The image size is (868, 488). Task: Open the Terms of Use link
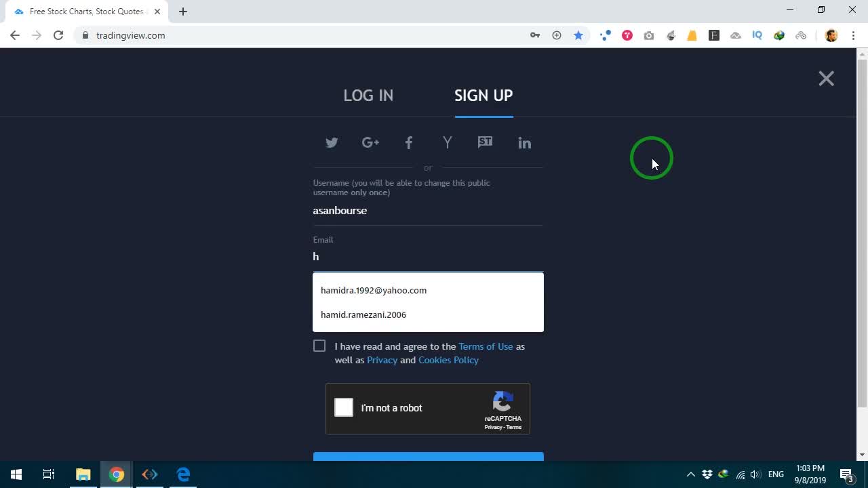click(486, 346)
